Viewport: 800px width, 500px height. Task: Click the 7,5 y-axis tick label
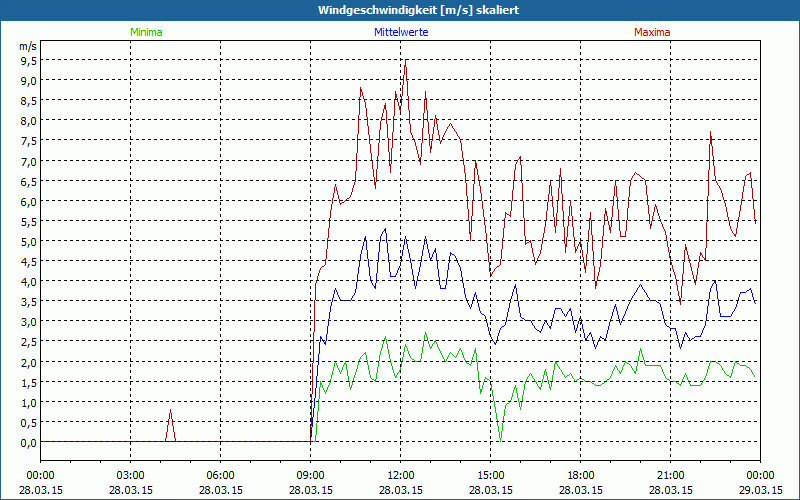(x=29, y=141)
